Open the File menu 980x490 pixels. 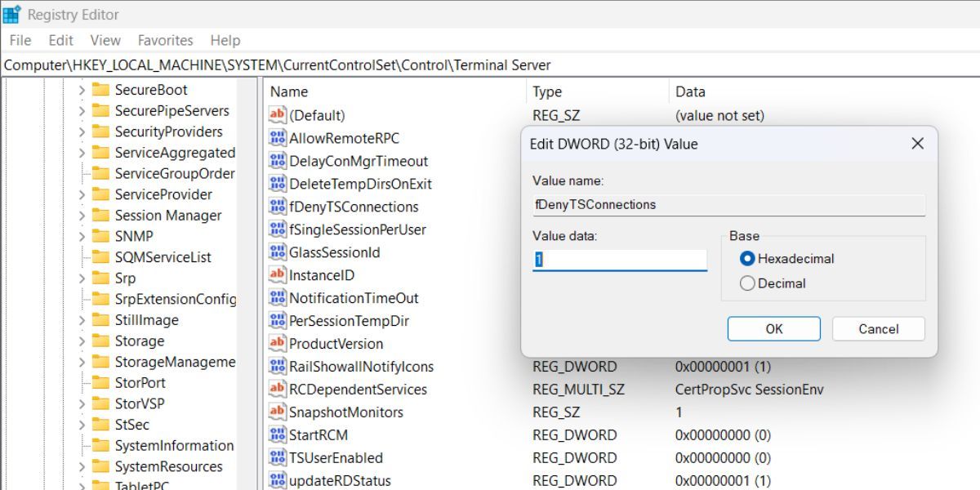click(x=20, y=40)
